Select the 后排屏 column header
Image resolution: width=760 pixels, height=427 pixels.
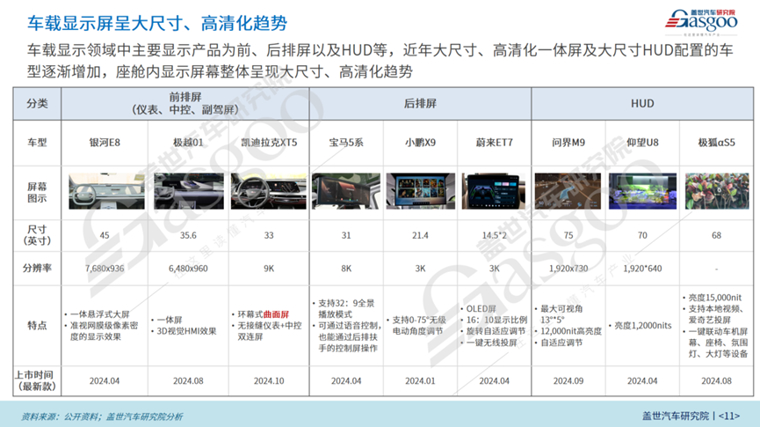(420, 103)
